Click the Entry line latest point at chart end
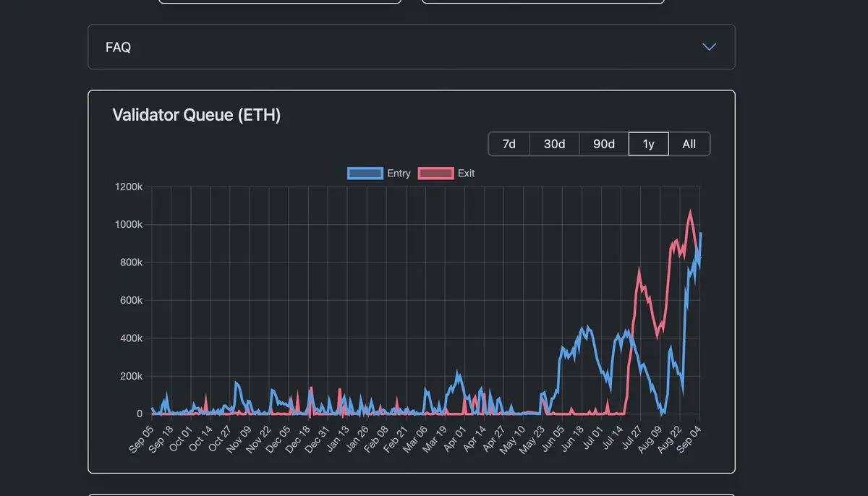Screen dimensions: 868x496 700,233
